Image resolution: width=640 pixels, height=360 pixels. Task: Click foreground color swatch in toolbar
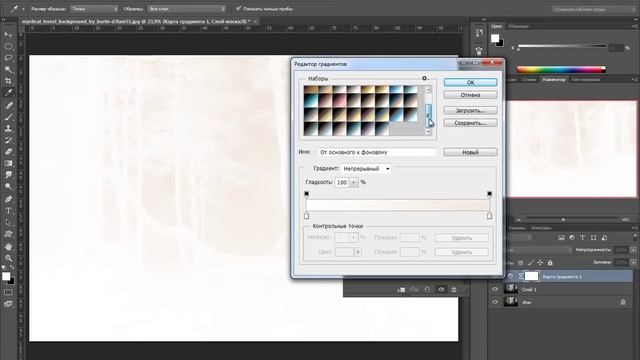tap(6, 276)
